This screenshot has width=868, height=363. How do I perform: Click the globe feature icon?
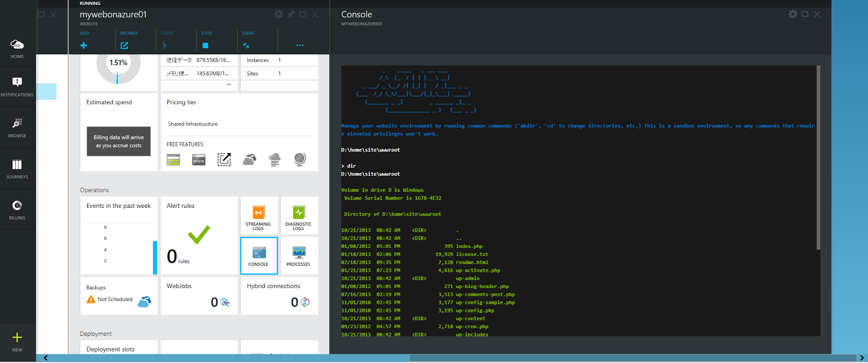point(300,160)
